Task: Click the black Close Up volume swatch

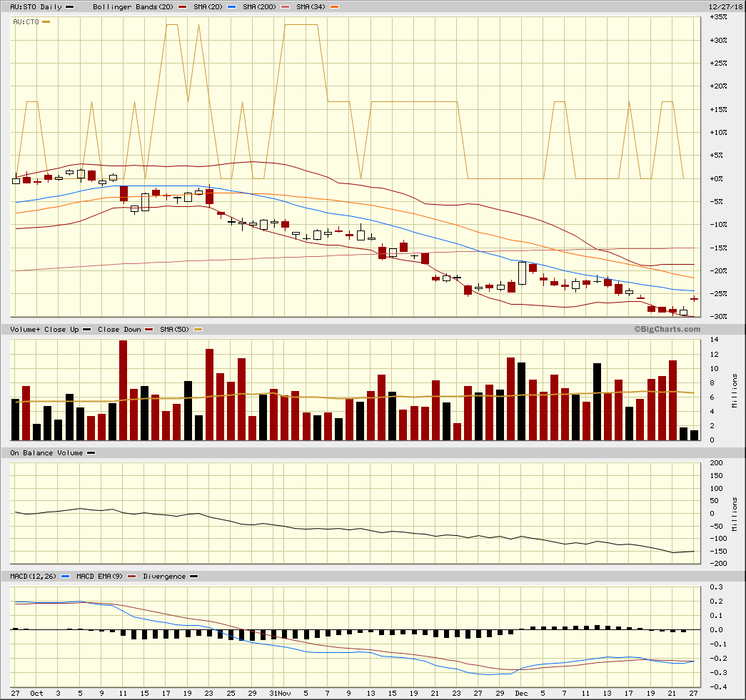Action: pyautogui.click(x=86, y=330)
